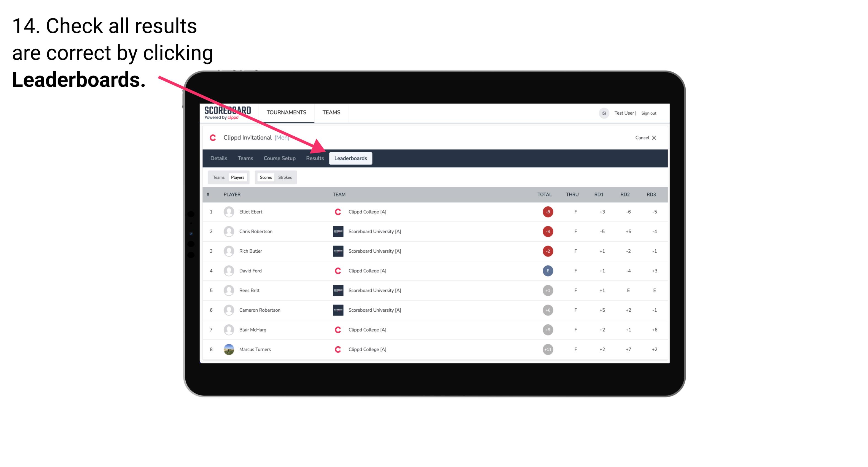Select the Players tab filter
868x467 pixels.
click(237, 177)
